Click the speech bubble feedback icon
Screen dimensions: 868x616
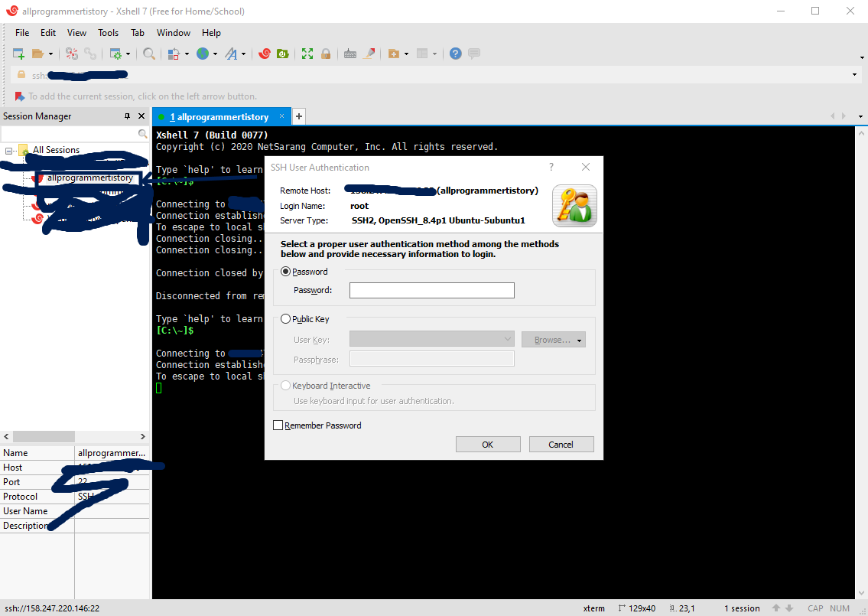(474, 54)
